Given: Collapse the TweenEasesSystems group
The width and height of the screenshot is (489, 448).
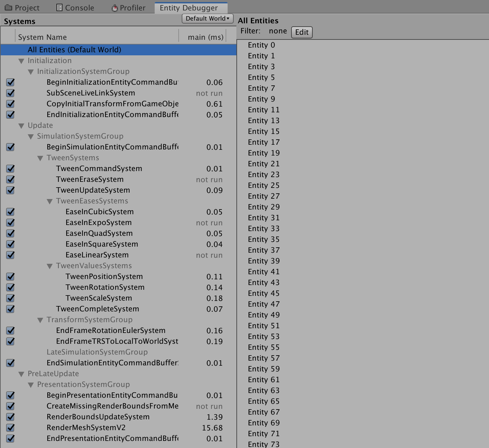Looking at the screenshot, I should coord(49,201).
